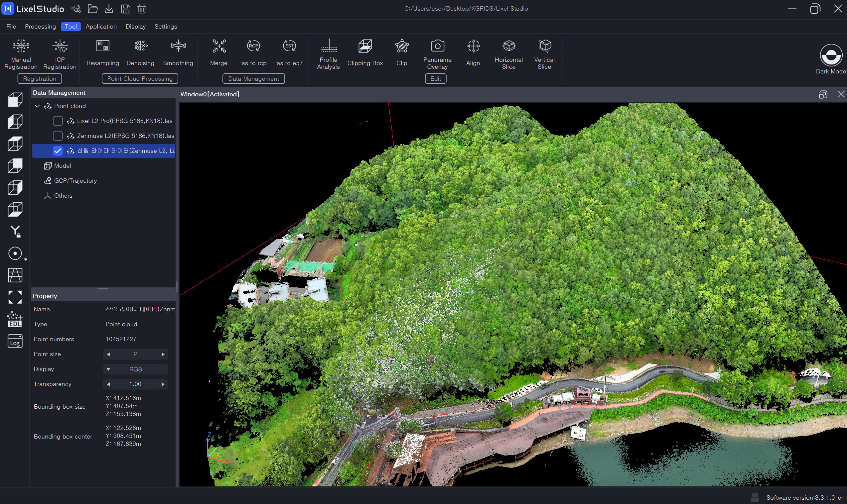Check the Zenmuse L2 las layer
This screenshot has height=504, width=847.
(x=58, y=136)
